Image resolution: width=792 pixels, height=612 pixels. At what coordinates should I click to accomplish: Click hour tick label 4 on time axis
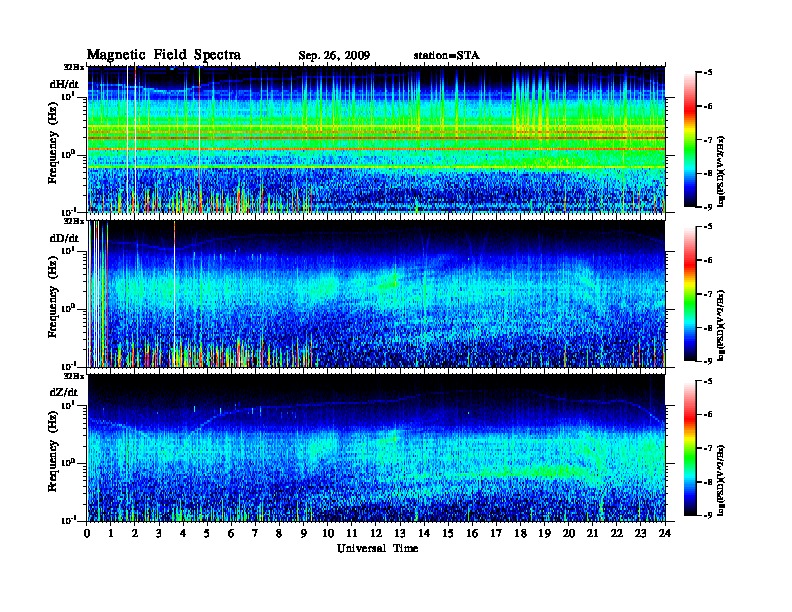tap(183, 534)
